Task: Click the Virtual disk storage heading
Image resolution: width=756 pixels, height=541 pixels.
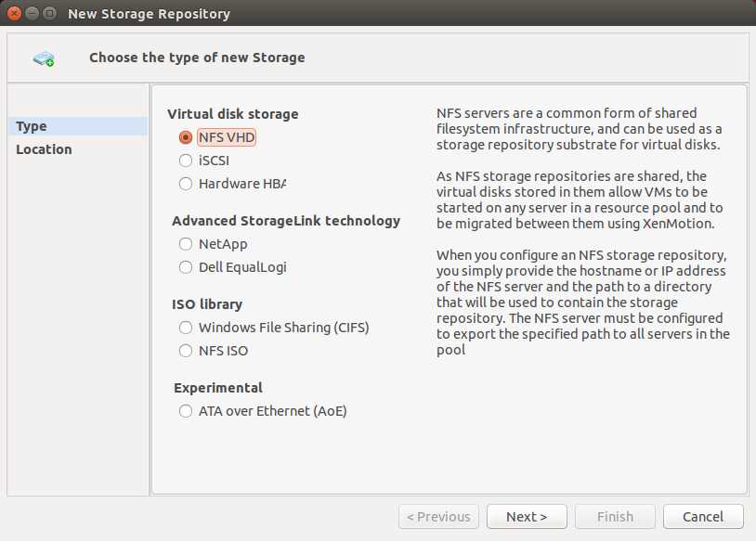Action: click(x=233, y=114)
